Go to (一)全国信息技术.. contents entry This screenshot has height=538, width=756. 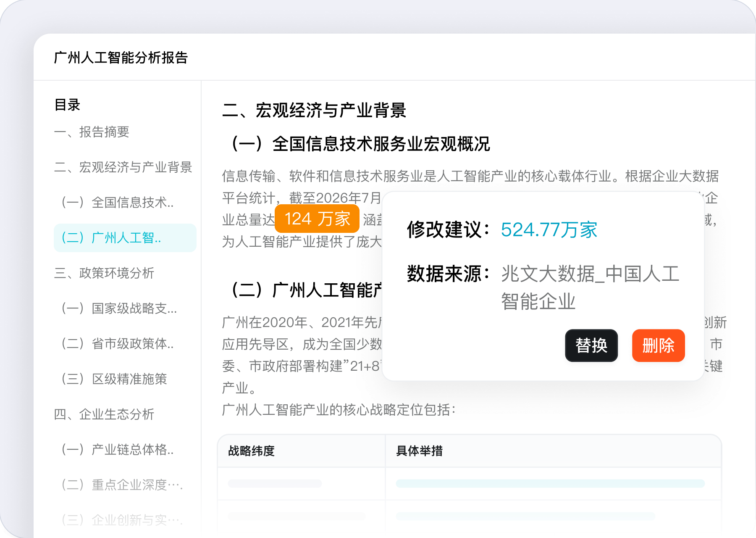pos(118,203)
